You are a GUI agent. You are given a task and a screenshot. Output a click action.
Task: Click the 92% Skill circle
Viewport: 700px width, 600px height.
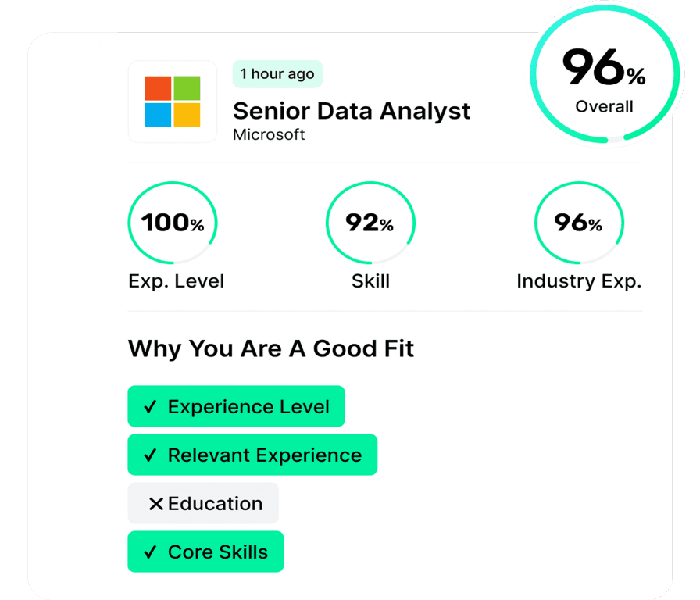(370, 223)
